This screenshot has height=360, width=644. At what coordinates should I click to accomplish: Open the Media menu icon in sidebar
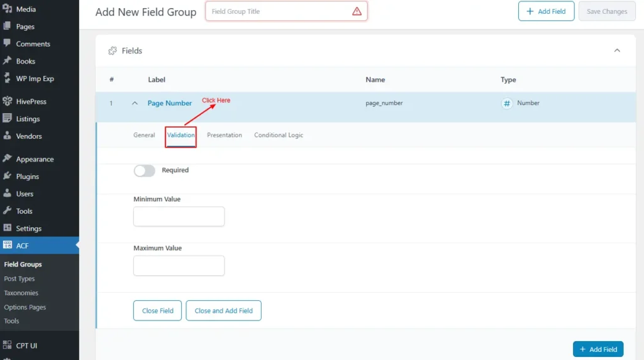point(8,9)
